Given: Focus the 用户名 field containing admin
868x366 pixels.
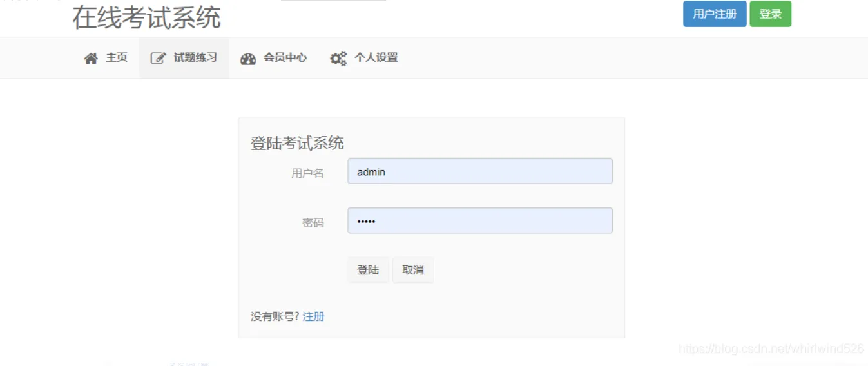Looking at the screenshot, I should (480, 171).
